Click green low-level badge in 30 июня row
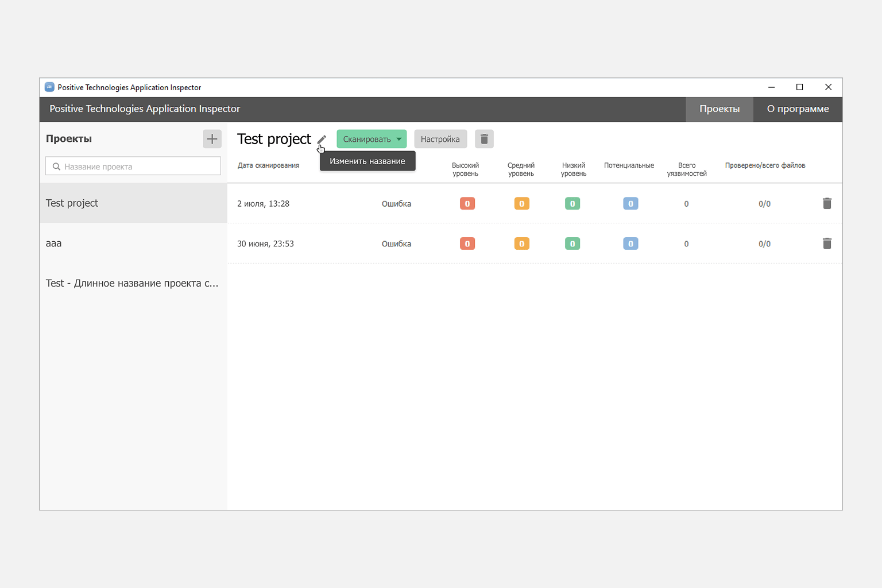This screenshot has height=588, width=882. coord(572,244)
